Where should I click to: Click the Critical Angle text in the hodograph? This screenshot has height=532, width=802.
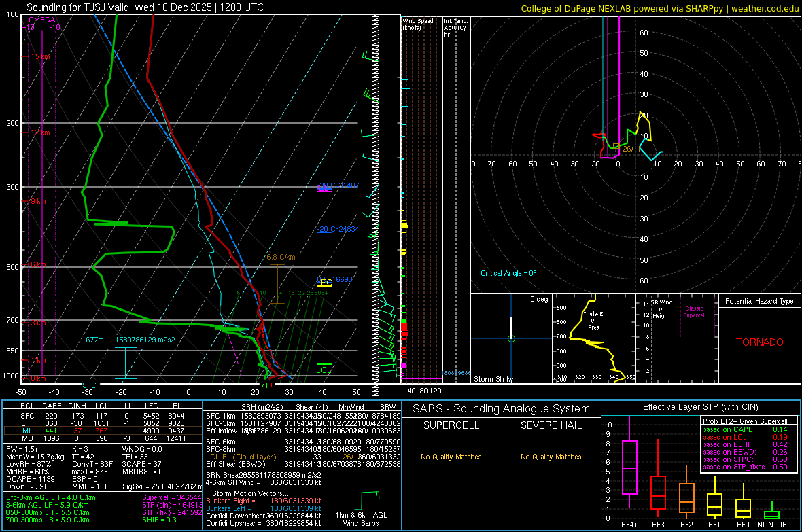tap(508, 273)
